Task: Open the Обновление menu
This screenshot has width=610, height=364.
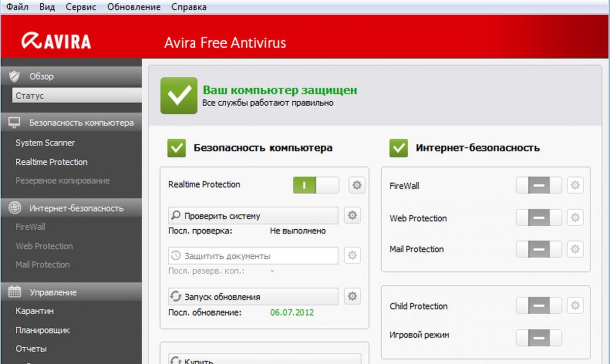Action: click(134, 7)
